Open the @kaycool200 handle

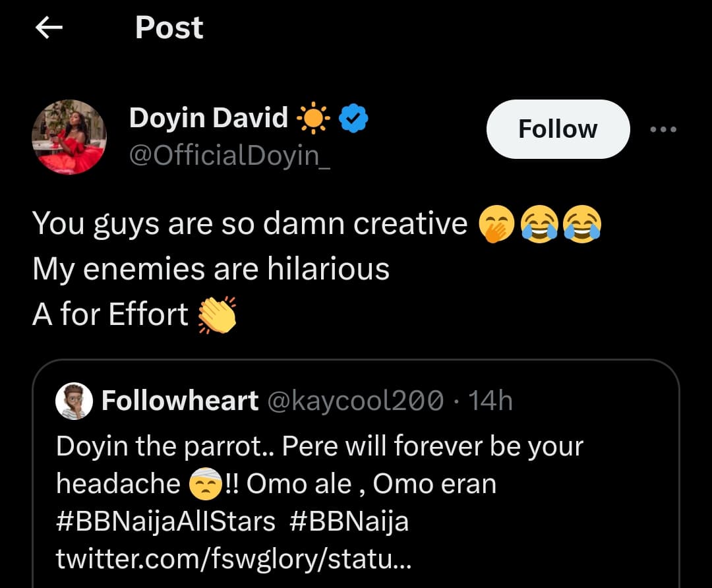click(x=354, y=400)
